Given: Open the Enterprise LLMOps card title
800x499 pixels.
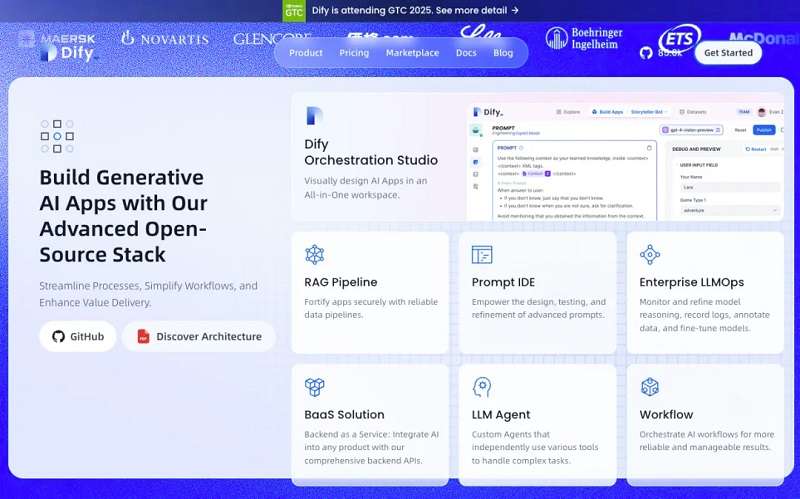Looking at the screenshot, I should 691,282.
